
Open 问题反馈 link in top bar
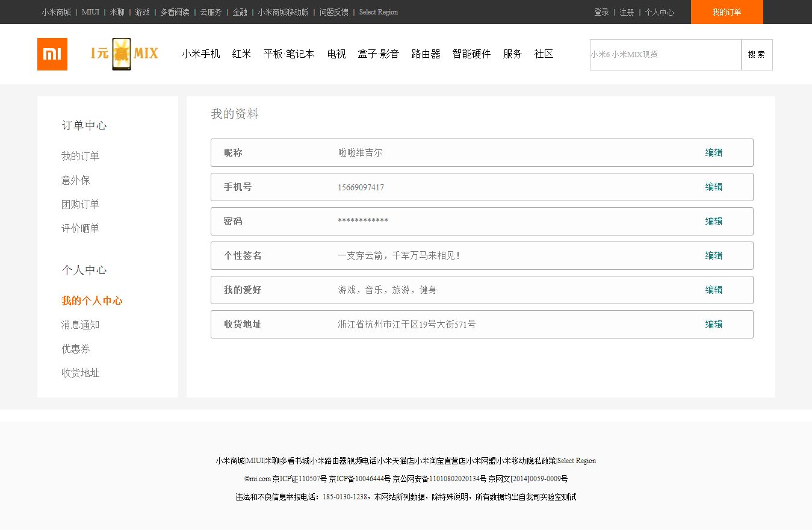(x=334, y=12)
